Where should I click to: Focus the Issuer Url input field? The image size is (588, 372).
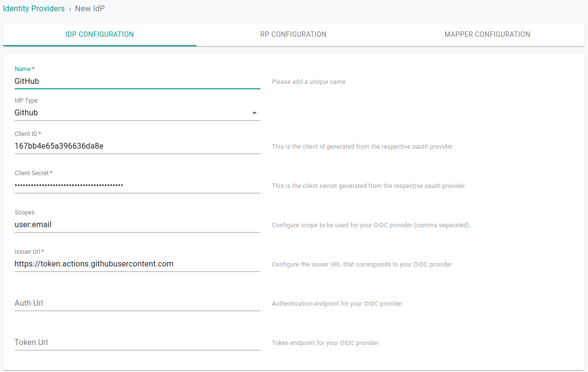137,264
